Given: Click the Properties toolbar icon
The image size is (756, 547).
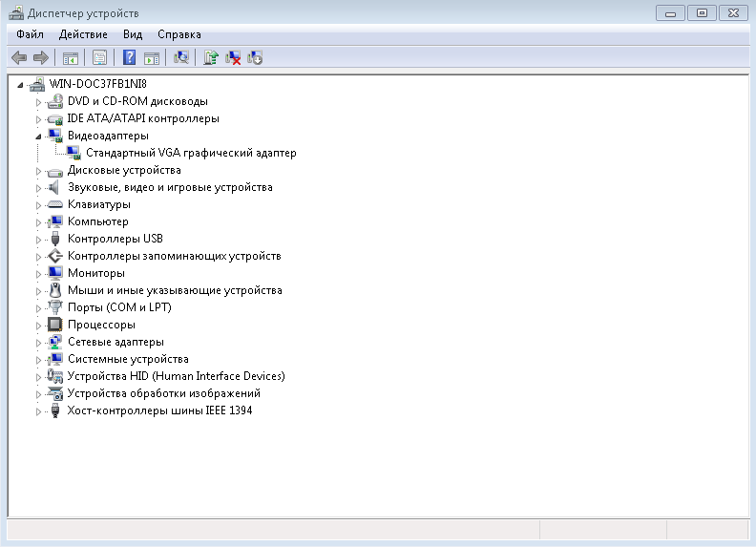Looking at the screenshot, I should point(99,57).
